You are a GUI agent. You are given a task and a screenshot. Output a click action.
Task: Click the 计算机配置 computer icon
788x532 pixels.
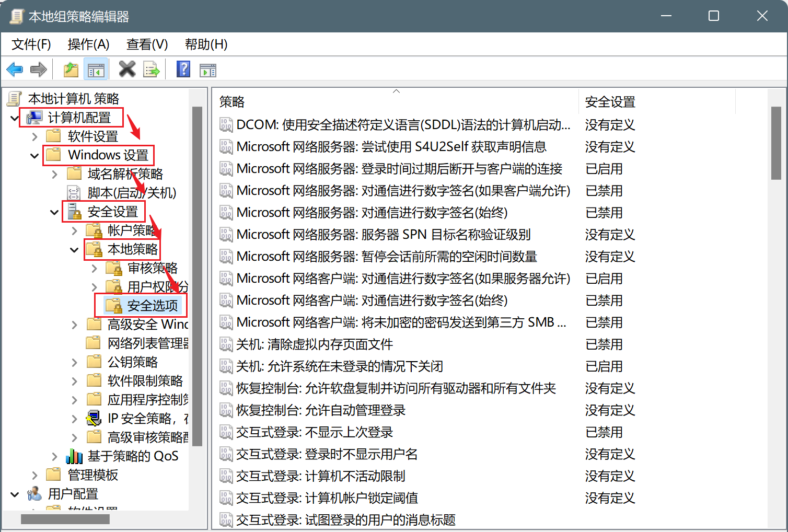click(35, 118)
